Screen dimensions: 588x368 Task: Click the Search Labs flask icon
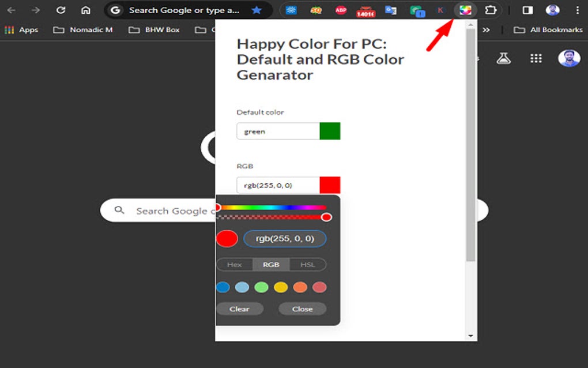click(504, 58)
